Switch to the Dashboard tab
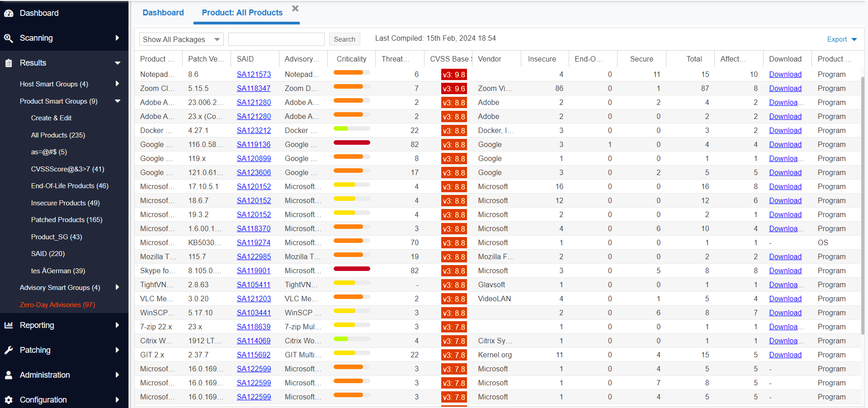This screenshot has width=868, height=408. point(163,13)
